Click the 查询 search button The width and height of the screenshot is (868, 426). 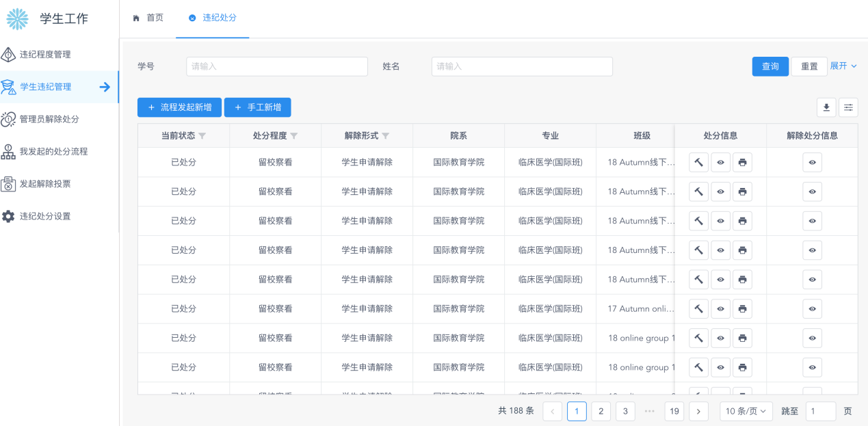click(770, 66)
